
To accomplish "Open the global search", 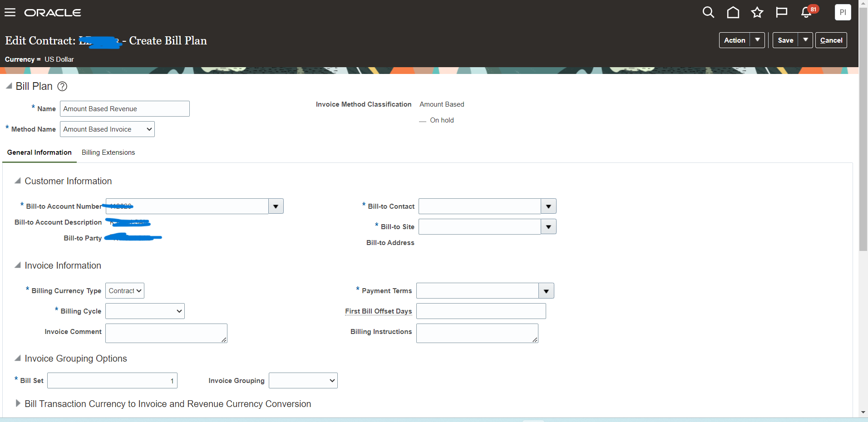I will coord(708,12).
